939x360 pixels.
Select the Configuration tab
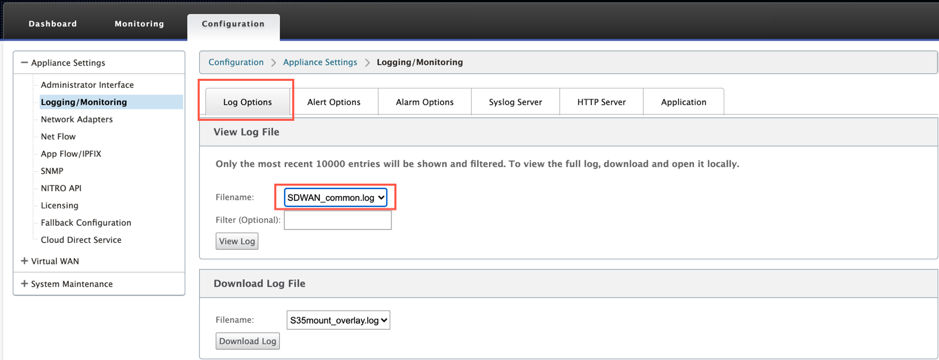(x=233, y=27)
